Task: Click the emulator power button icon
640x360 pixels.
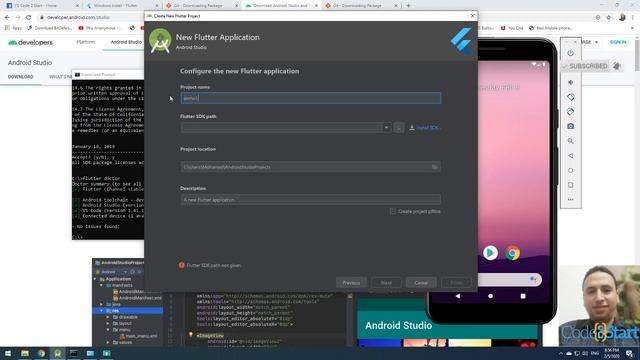Action: pyautogui.click(x=571, y=53)
